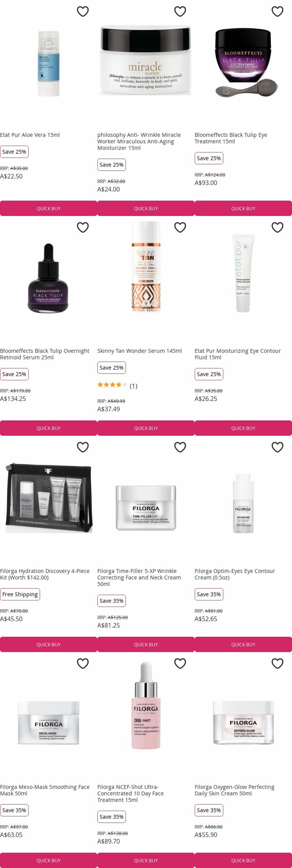Favorite Filorga Optim-Eyes Eye Contour Cream

coord(277,447)
